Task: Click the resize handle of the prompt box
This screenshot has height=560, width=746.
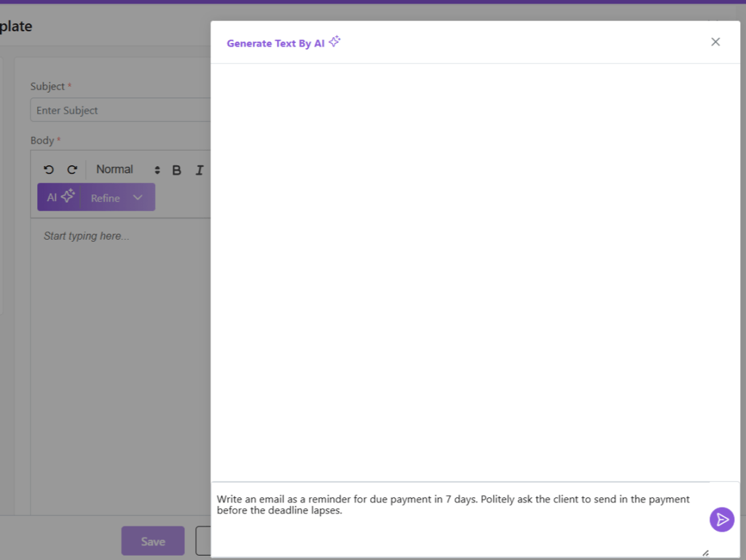Action: click(x=704, y=553)
